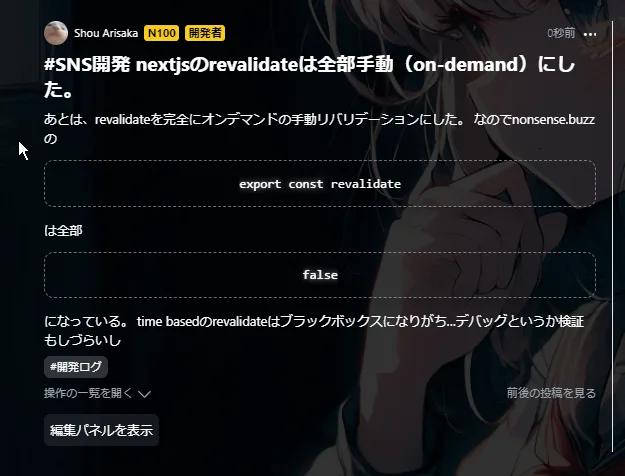Click the chevron next to 操作の一覧を開く
The image size is (625, 476).
click(144, 394)
